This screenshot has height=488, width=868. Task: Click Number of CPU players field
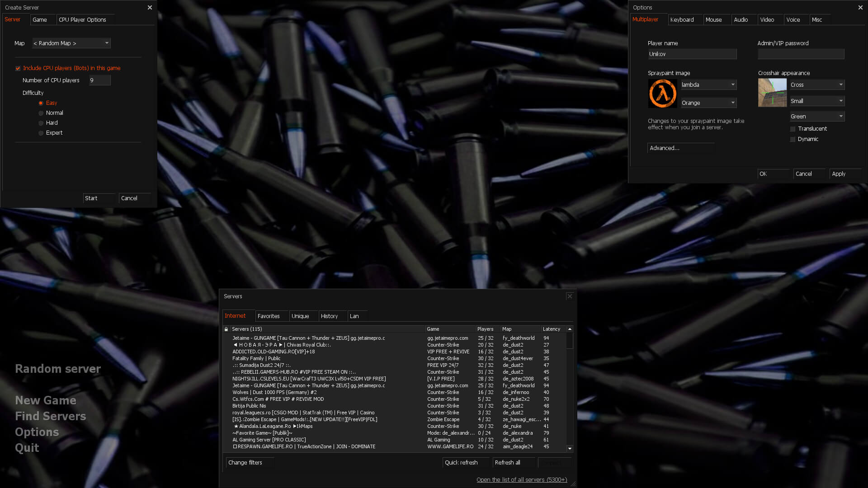point(99,80)
